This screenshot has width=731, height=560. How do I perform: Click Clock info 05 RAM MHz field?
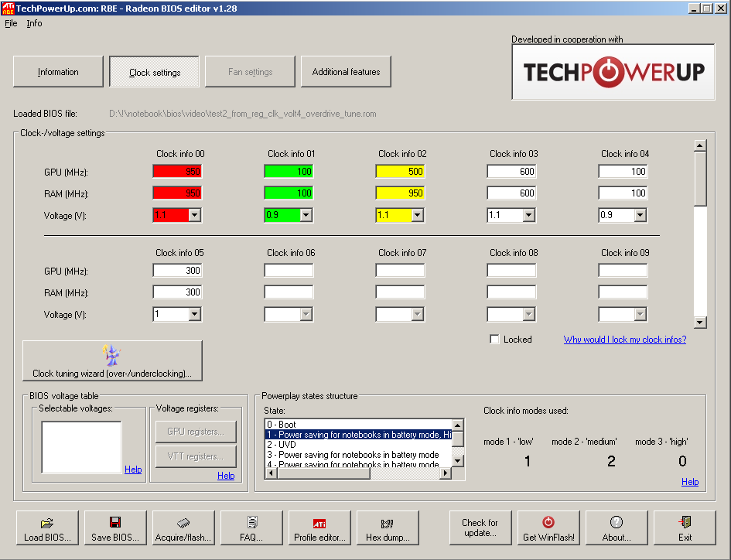coord(177,292)
